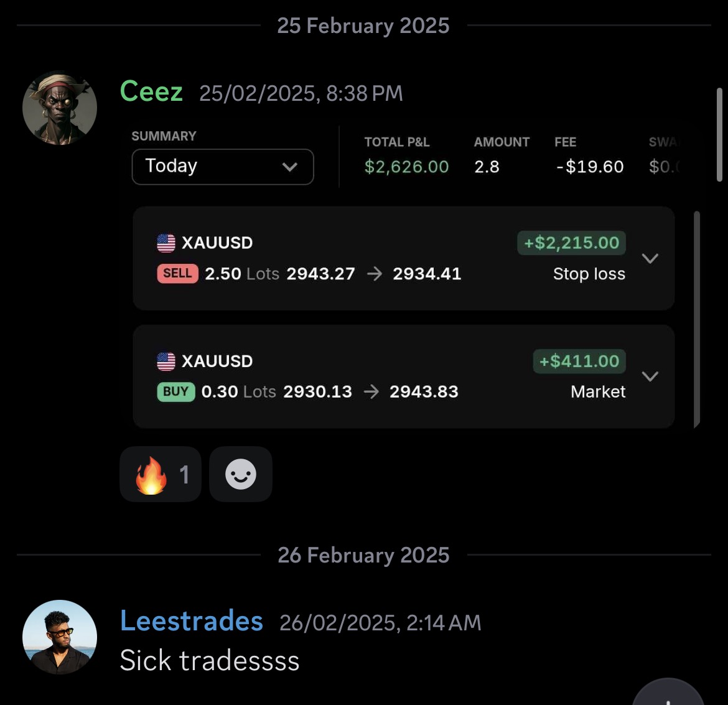Screen dimensions: 728x705
Task: Click the trade list scrollbar
Action: (x=697, y=319)
